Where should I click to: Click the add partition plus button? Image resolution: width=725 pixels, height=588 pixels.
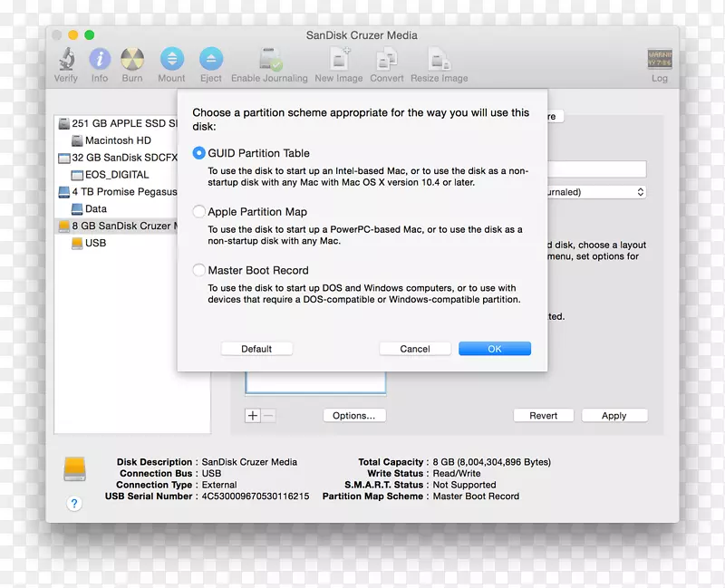(x=253, y=415)
